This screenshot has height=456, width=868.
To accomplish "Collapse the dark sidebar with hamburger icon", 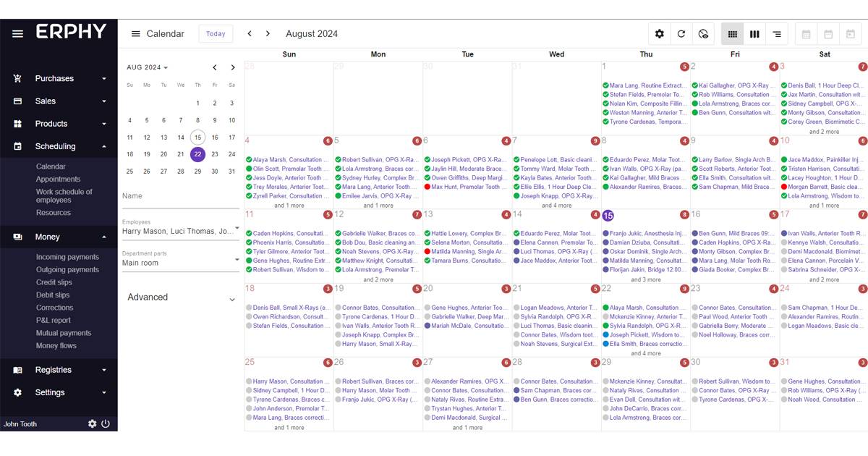I will (18, 33).
